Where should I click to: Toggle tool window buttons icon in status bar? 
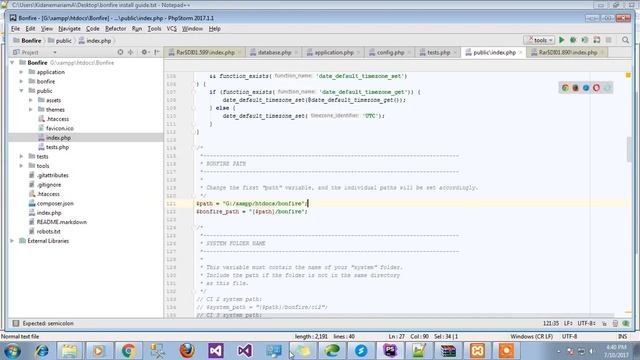tap(16, 323)
